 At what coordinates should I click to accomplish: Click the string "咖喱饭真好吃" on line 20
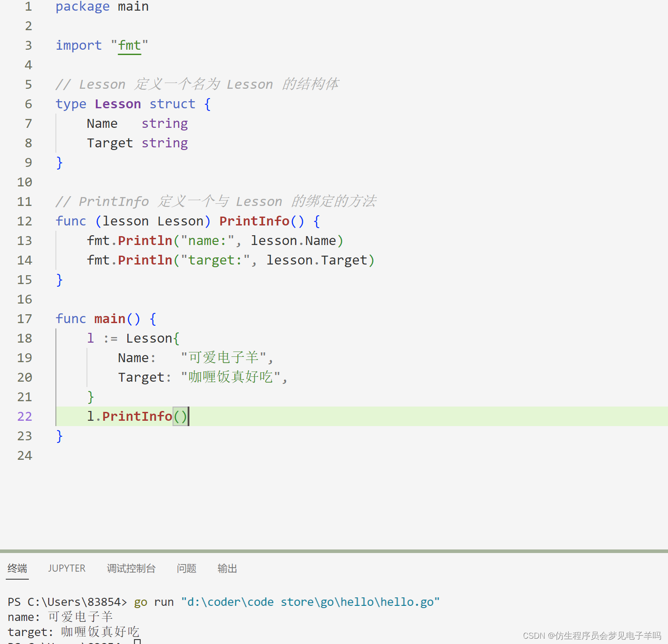(x=231, y=377)
